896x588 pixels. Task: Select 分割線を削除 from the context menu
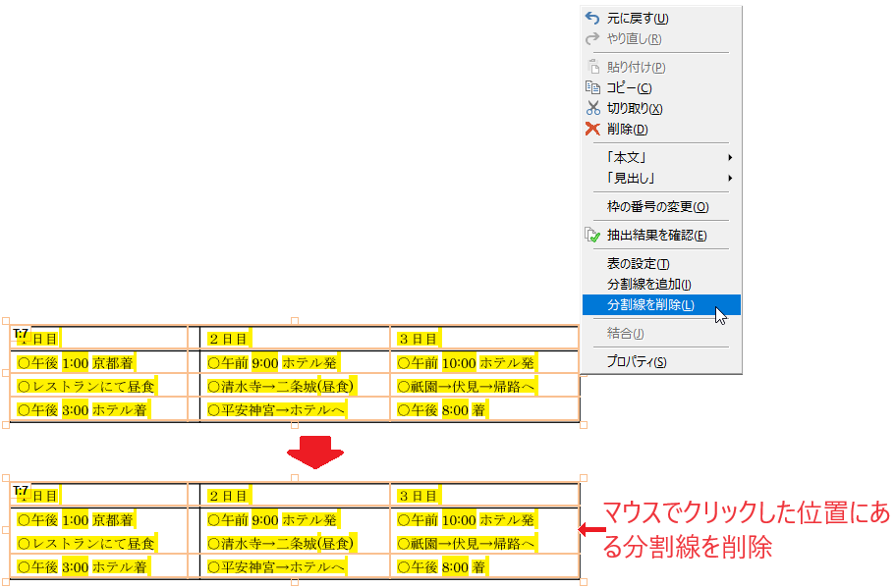pyautogui.click(x=648, y=305)
